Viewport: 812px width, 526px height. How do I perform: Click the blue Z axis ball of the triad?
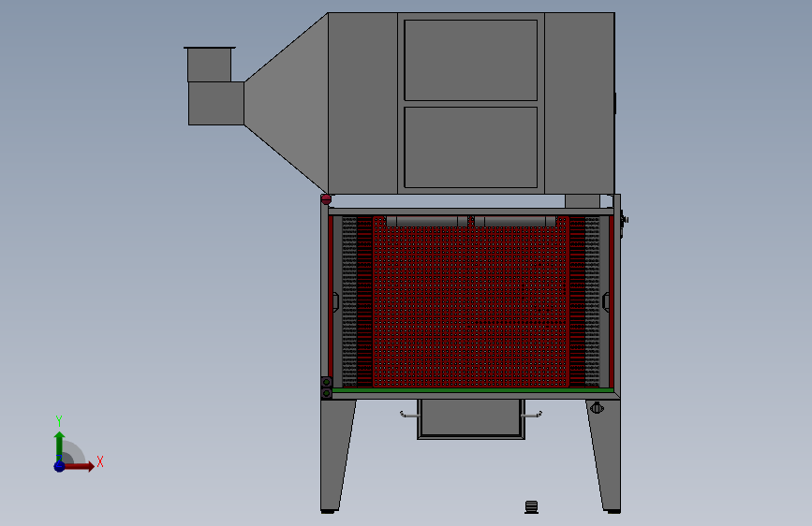(60, 466)
